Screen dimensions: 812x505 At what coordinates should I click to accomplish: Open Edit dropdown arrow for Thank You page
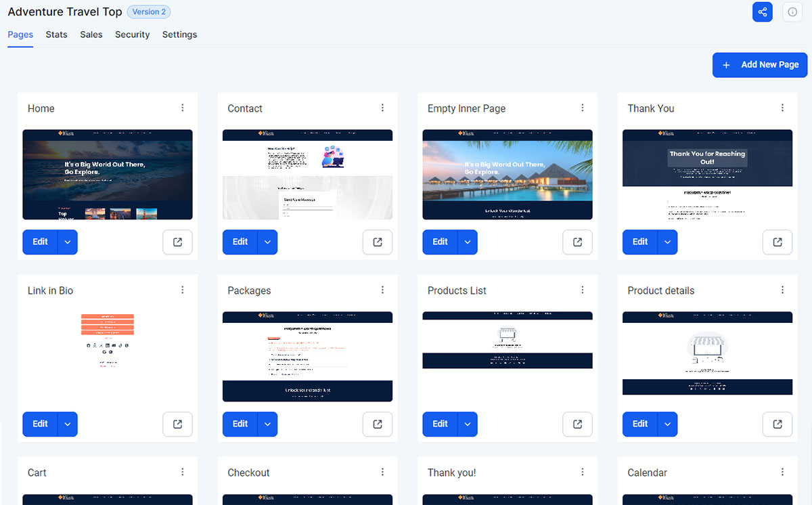(667, 242)
